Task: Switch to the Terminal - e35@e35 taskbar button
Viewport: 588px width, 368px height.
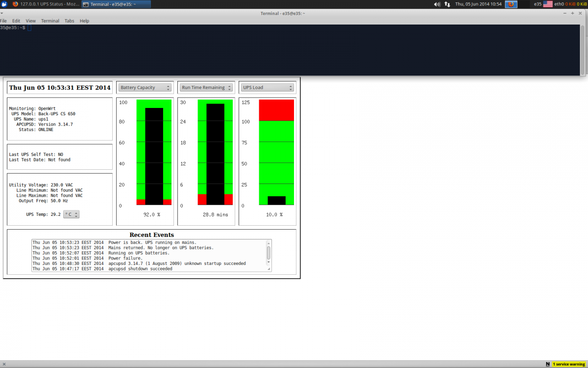Action: 116,4
